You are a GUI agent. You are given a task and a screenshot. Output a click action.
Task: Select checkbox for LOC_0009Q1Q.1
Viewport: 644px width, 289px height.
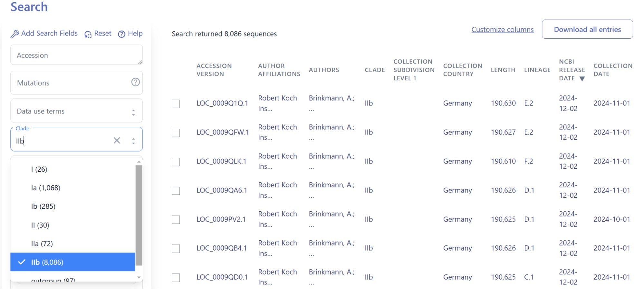click(176, 104)
